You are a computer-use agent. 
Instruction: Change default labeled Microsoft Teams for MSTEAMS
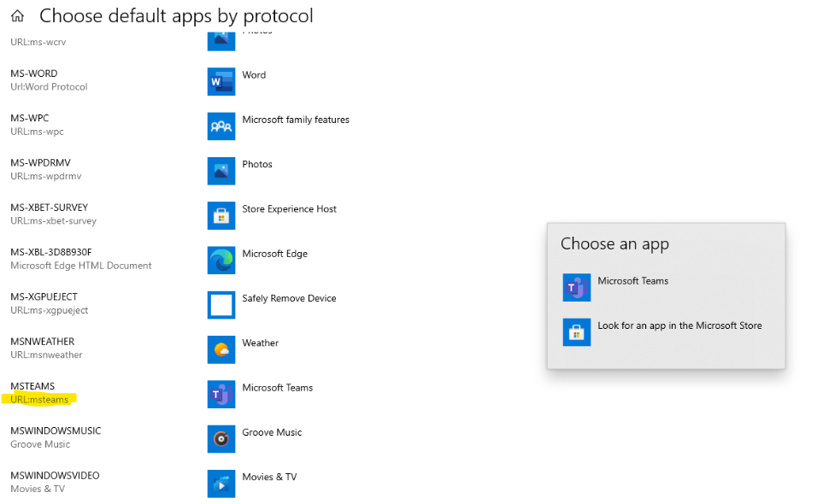(x=278, y=388)
